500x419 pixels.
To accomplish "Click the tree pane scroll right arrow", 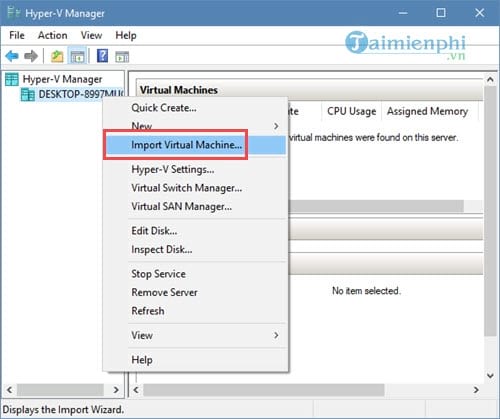I will (x=116, y=390).
